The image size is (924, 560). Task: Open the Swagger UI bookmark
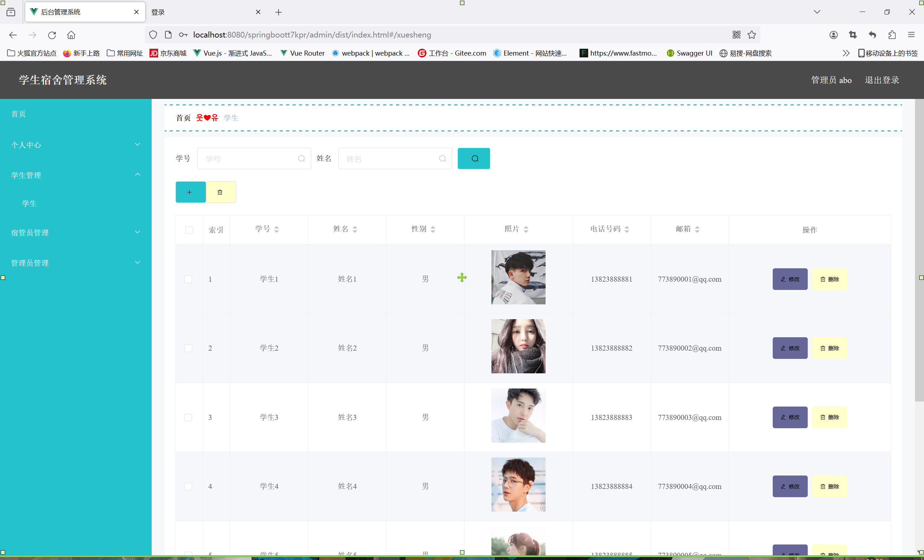(689, 53)
